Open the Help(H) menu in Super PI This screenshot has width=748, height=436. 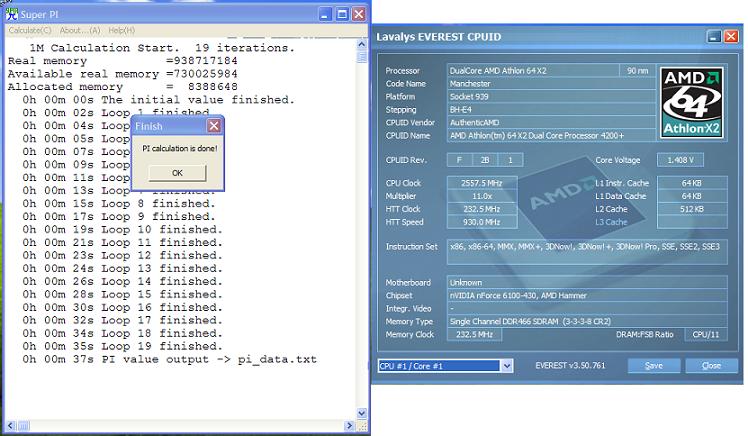(121, 30)
